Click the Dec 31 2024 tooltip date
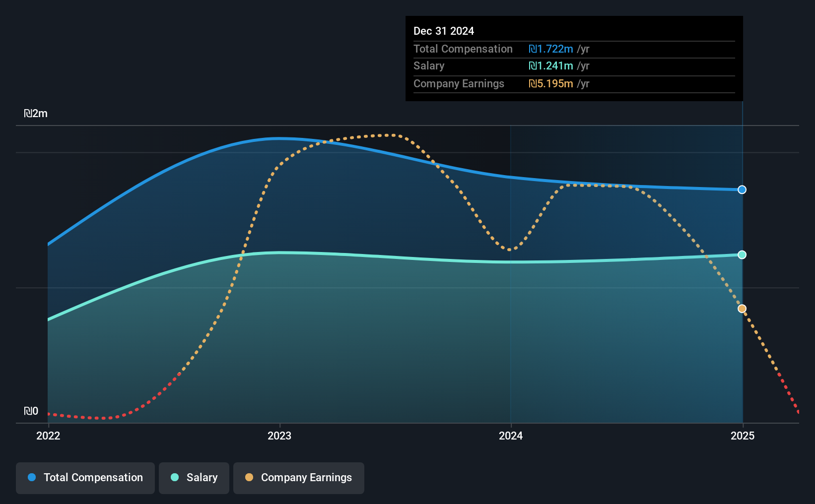The height and width of the screenshot is (504, 815). click(444, 31)
